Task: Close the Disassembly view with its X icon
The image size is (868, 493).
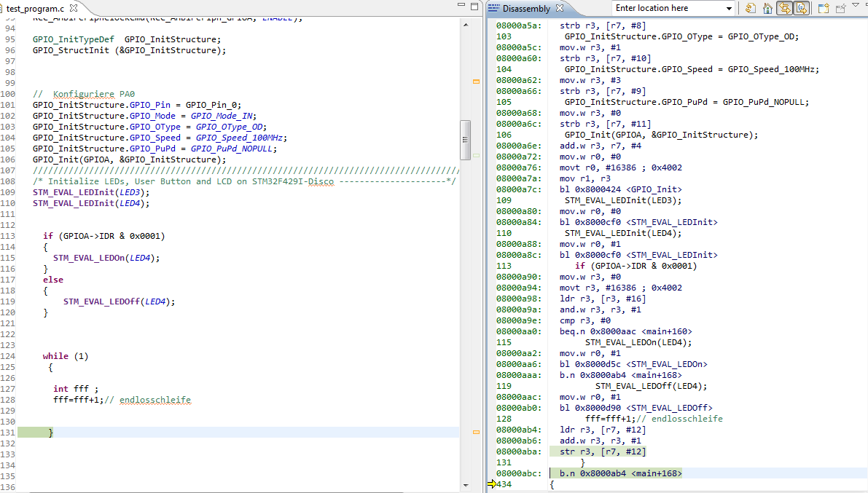Action: coord(559,8)
